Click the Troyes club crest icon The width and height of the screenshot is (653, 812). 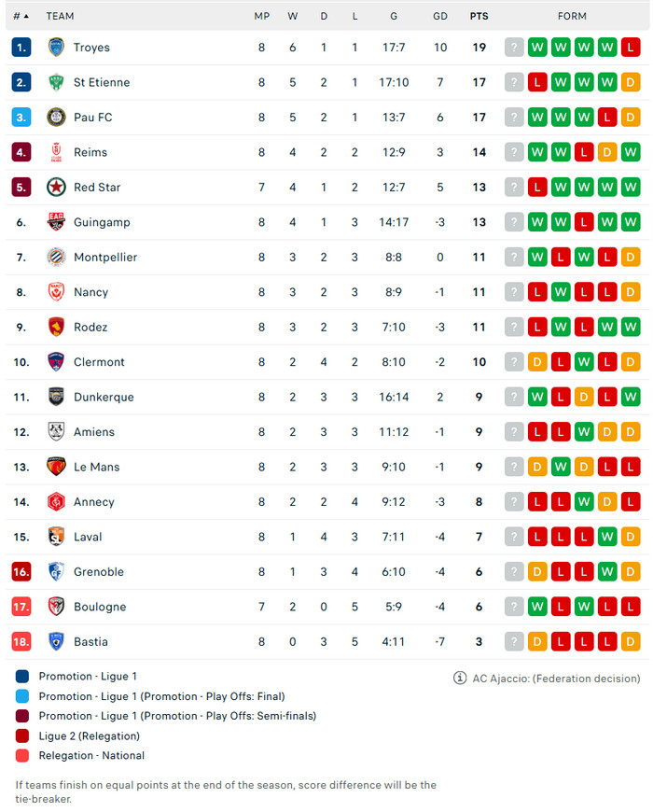pyautogui.click(x=56, y=48)
